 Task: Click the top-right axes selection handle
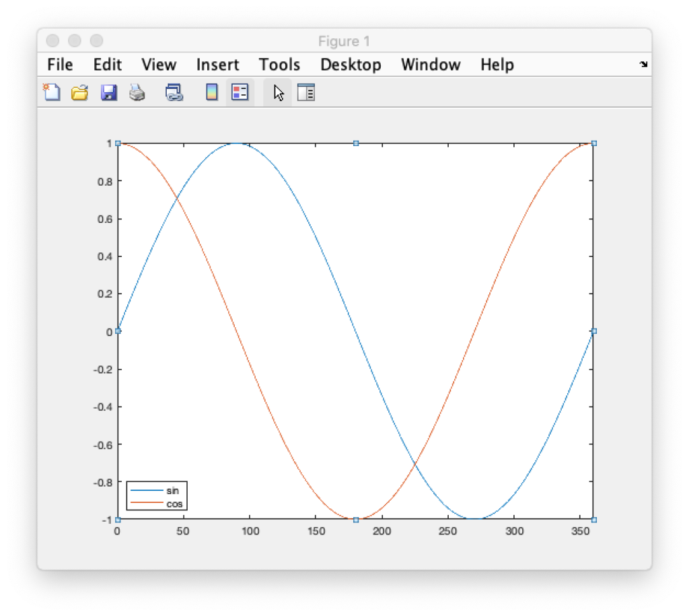click(x=593, y=143)
